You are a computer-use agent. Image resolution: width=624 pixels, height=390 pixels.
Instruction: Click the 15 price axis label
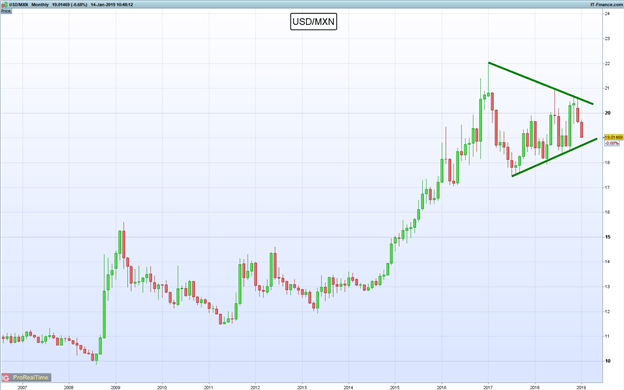click(608, 237)
